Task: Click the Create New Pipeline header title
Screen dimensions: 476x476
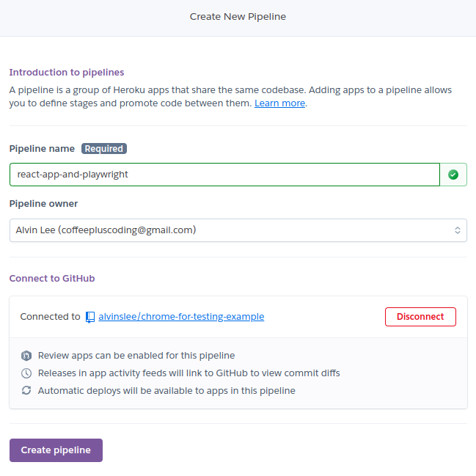Action: [238, 16]
